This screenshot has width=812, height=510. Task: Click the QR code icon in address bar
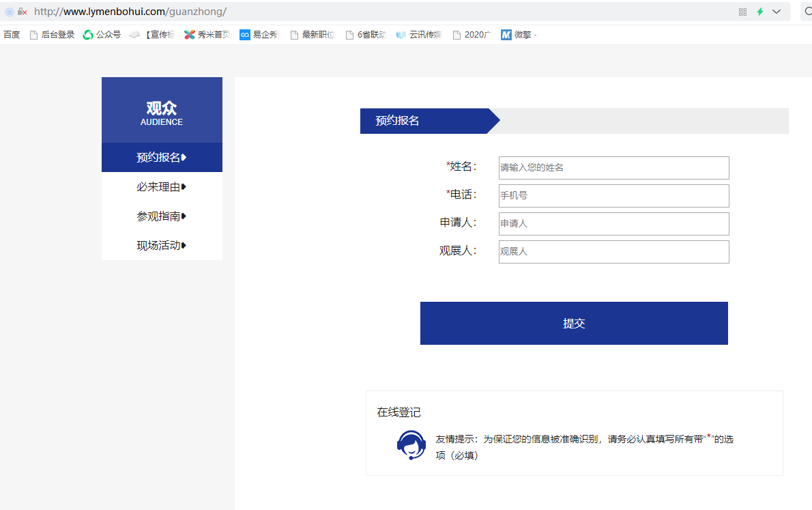pos(742,12)
